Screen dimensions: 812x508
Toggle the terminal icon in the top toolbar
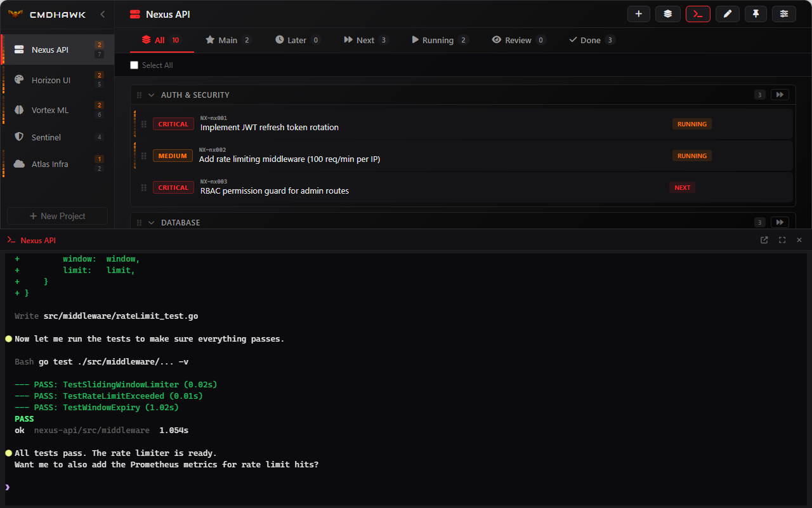(x=697, y=13)
